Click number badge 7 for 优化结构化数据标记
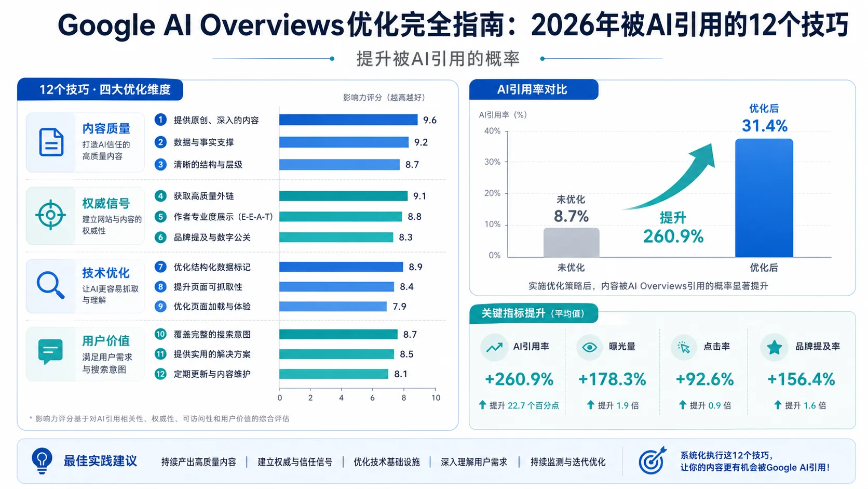 click(x=160, y=267)
